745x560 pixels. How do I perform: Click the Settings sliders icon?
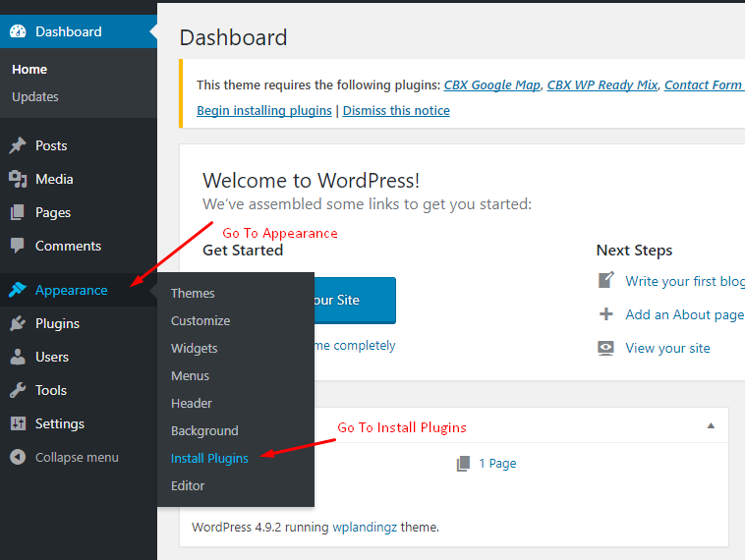[x=18, y=423]
